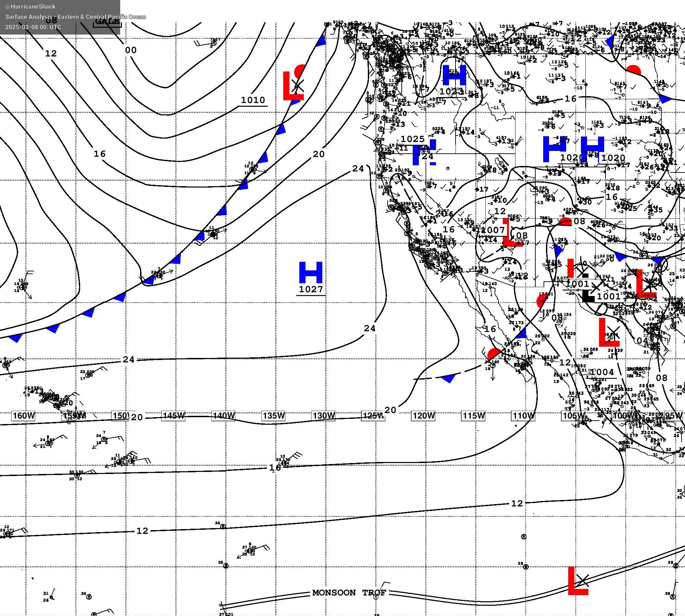Click the blue H beside the 1025 label
Image resolution: width=685 pixels, height=616 pixels.
[x=424, y=152]
